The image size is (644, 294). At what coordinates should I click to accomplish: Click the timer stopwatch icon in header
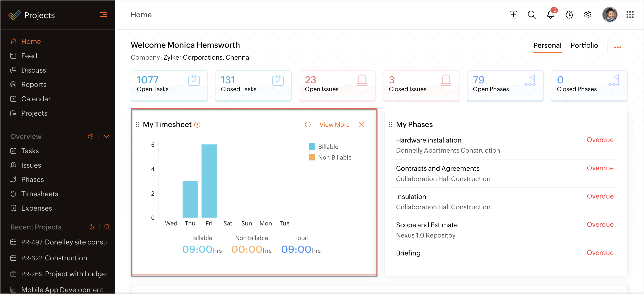pyautogui.click(x=569, y=15)
